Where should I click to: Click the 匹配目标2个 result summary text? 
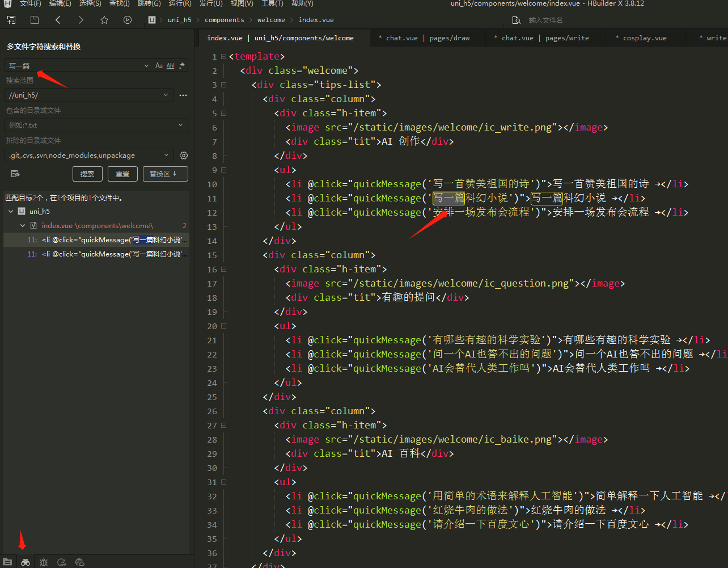64,198
